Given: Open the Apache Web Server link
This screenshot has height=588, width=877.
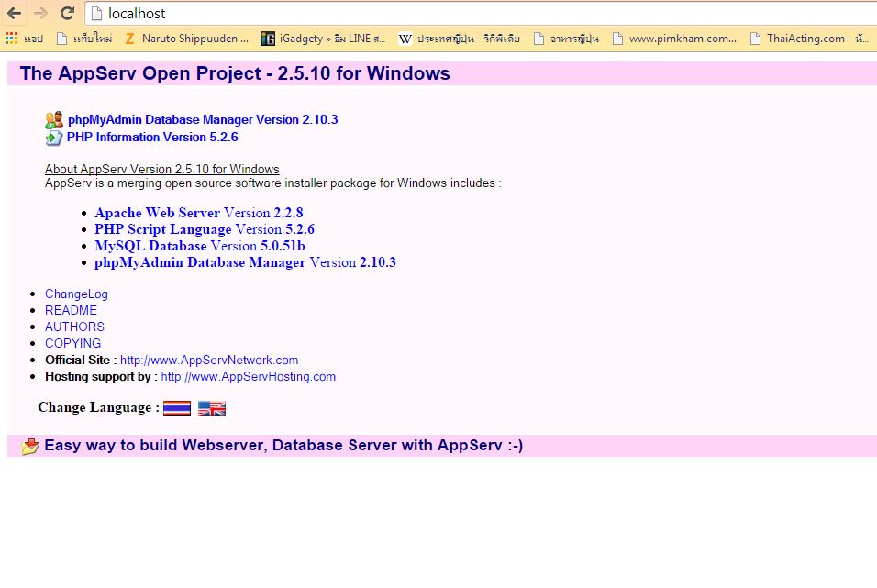Looking at the screenshot, I should point(198,213).
